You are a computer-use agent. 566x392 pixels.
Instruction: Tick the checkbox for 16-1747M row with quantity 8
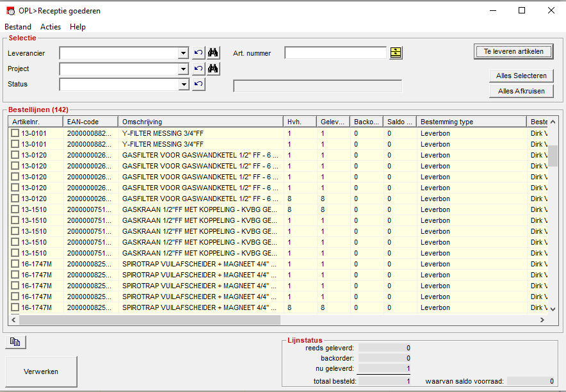15,307
